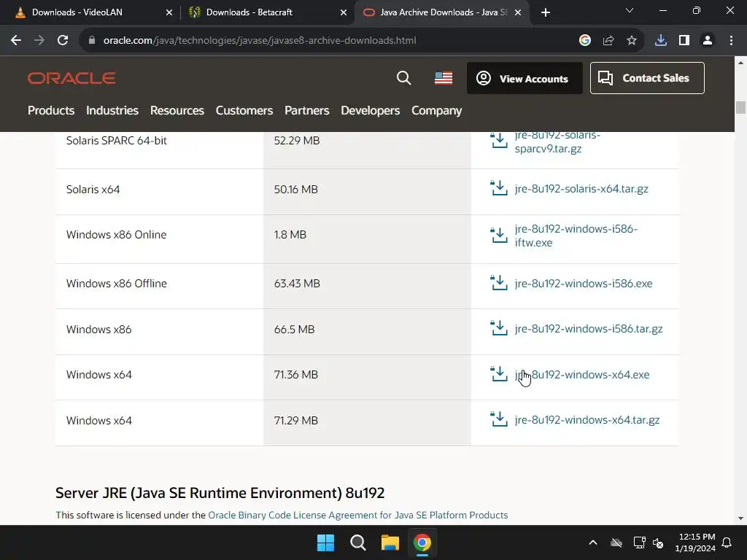Open the Customers menu
The image size is (747, 560).
point(244,111)
